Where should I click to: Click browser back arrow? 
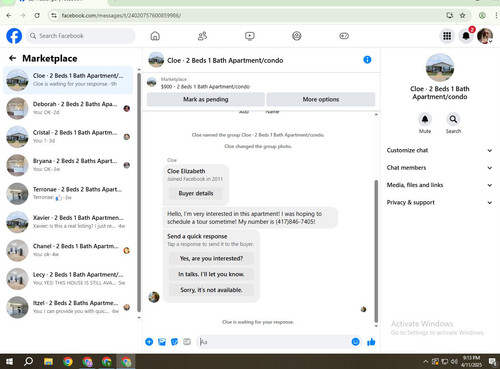tap(9, 15)
